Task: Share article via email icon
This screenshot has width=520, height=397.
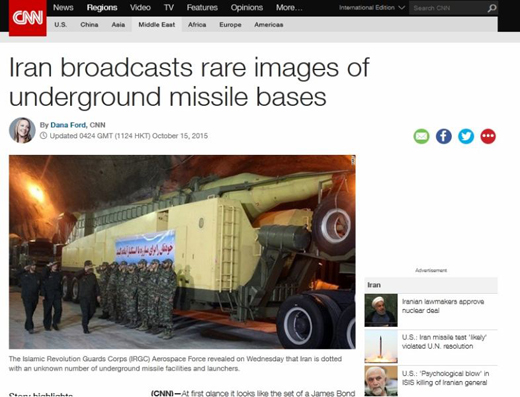Action: (x=421, y=136)
